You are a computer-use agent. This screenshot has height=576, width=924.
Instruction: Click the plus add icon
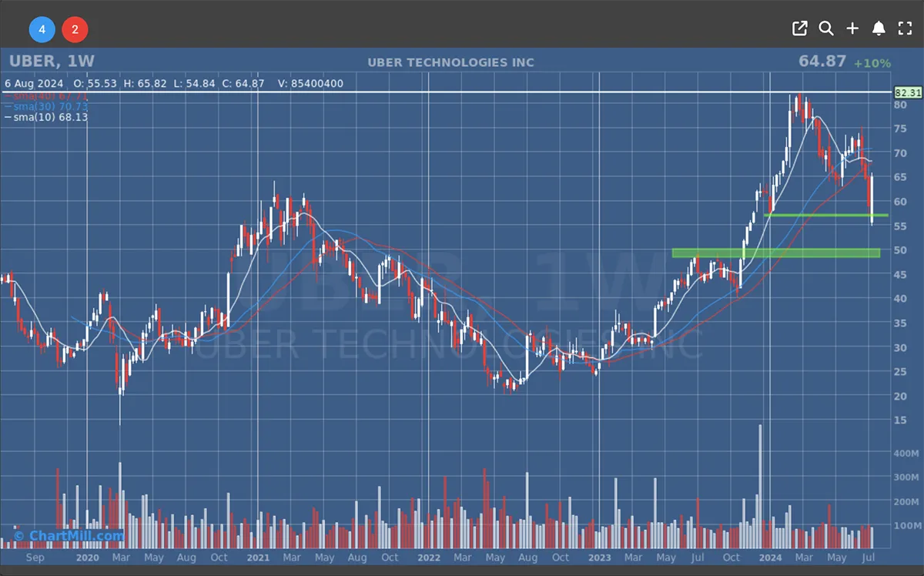click(x=852, y=28)
